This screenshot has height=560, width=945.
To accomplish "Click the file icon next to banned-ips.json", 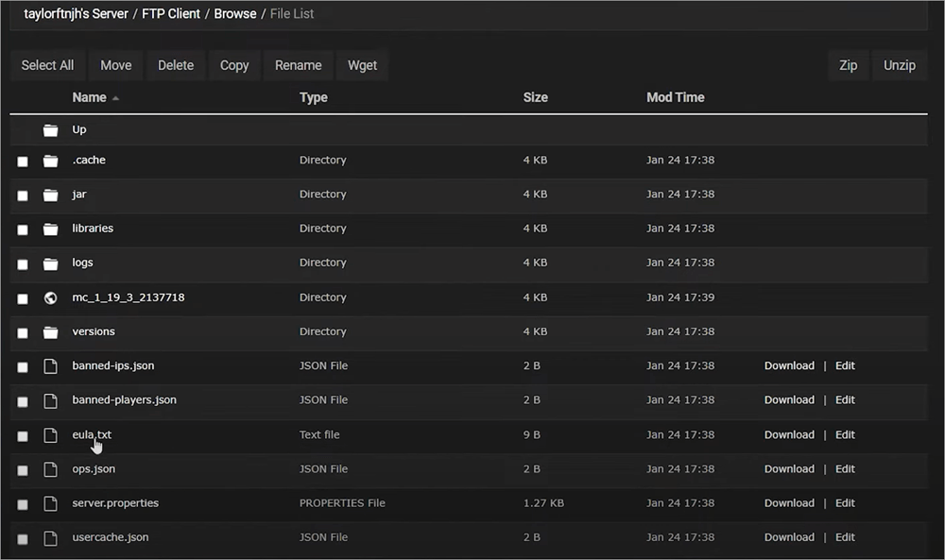I will (50, 365).
